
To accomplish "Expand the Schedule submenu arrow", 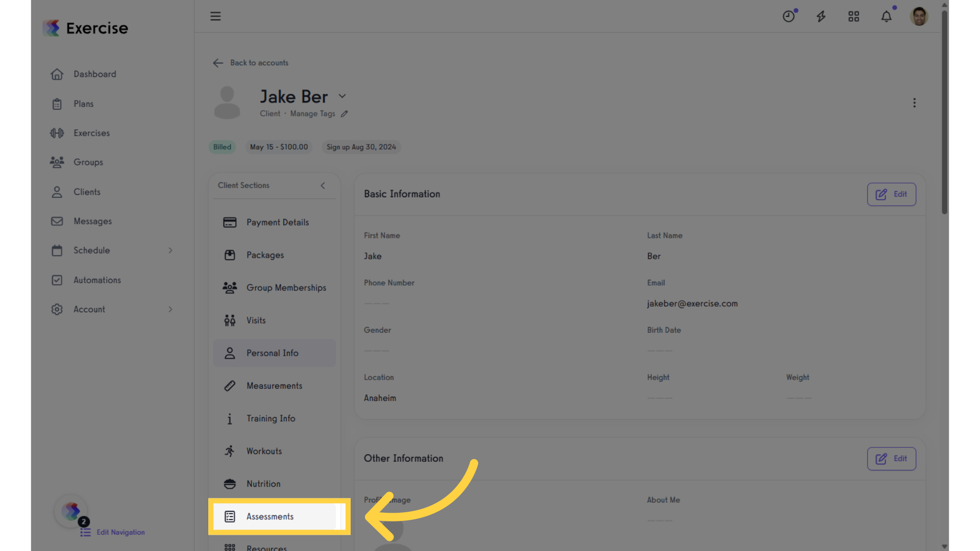I will pos(170,251).
